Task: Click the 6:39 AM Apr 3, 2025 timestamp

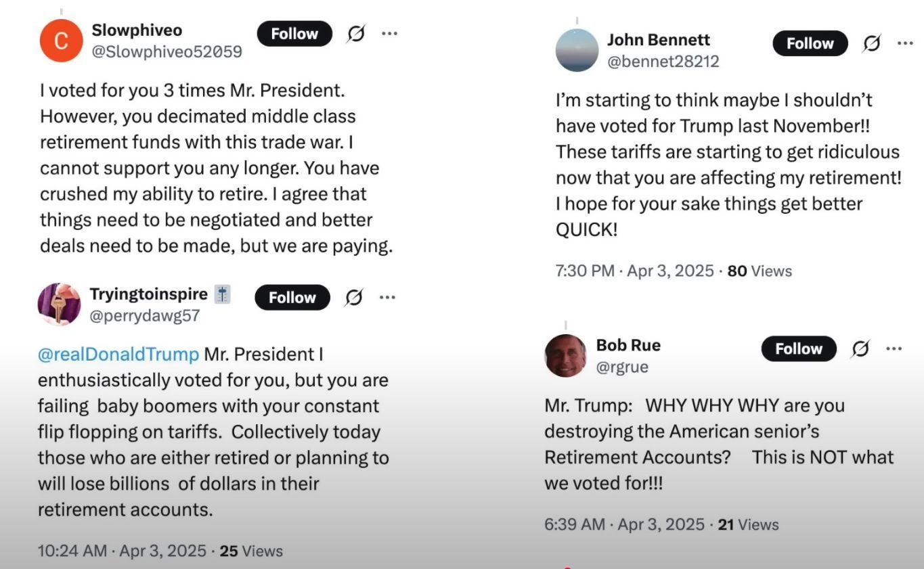Action: [x=624, y=525]
